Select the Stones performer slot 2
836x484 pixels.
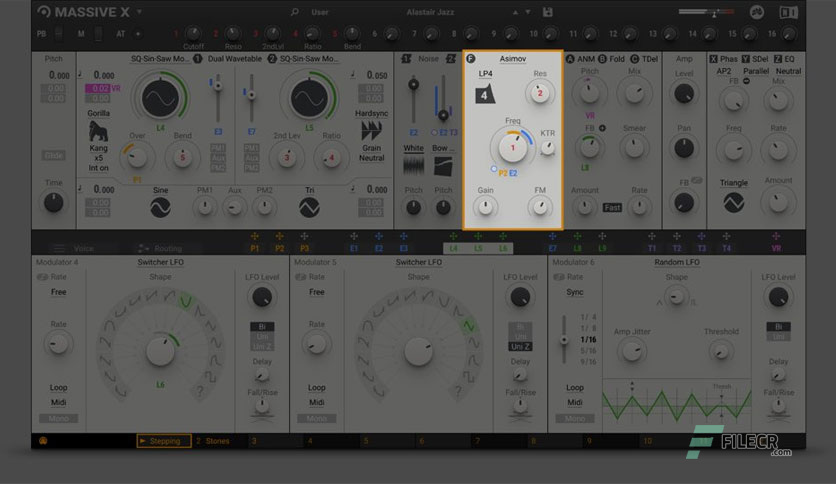(212, 441)
